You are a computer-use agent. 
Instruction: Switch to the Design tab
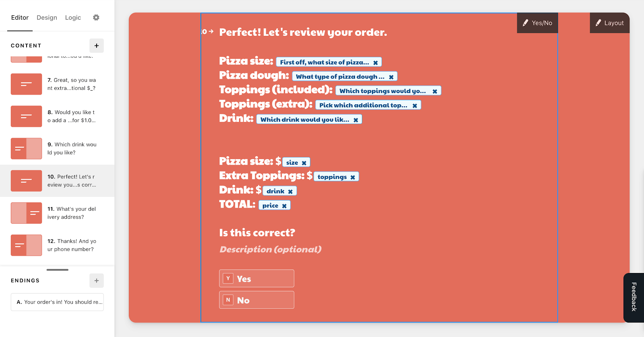pos(47,17)
